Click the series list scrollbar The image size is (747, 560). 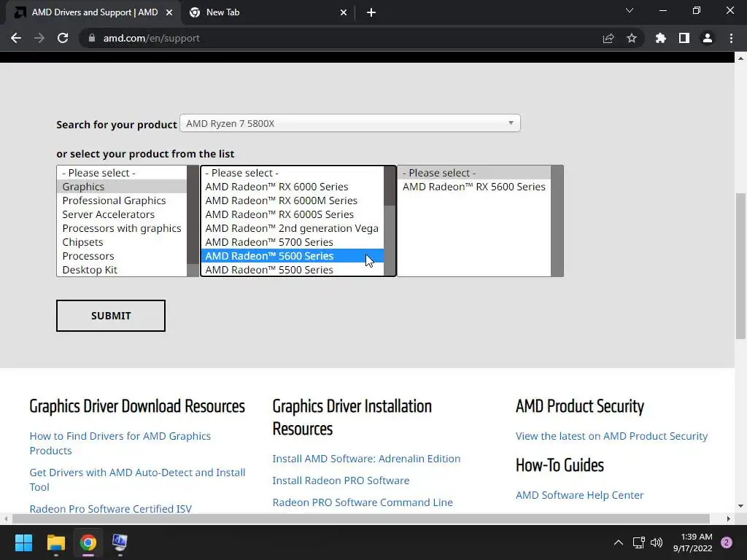click(390, 221)
